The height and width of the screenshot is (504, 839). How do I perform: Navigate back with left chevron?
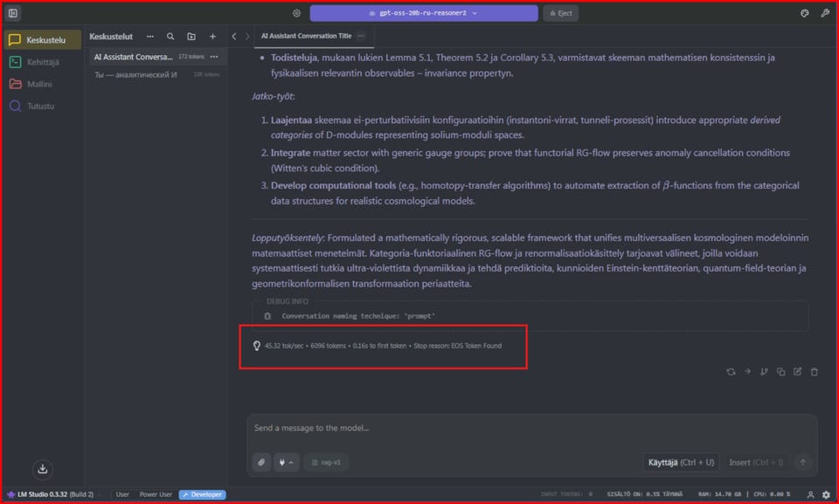point(234,37)
